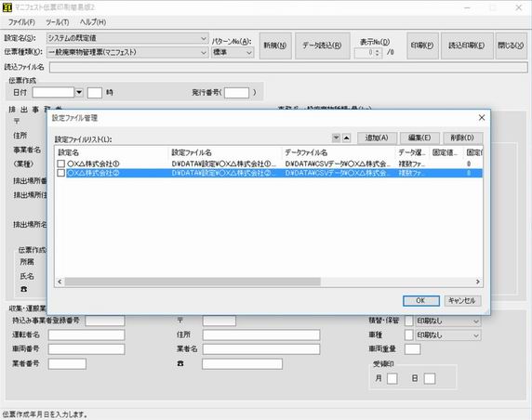
Task: Confirm with the OK button
Action: pos(421,301)
